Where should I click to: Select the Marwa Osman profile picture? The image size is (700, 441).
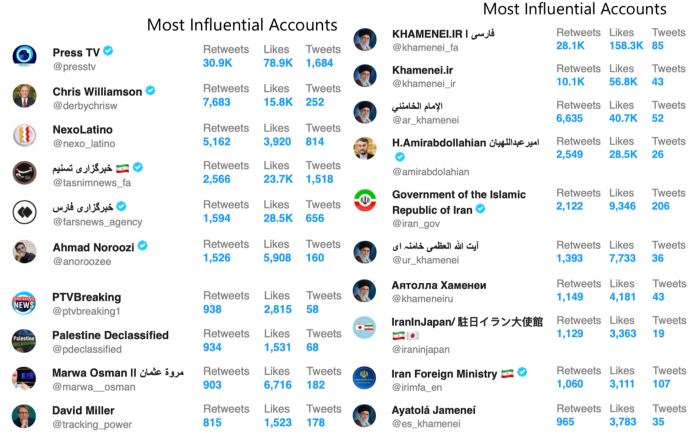[24, 379]
